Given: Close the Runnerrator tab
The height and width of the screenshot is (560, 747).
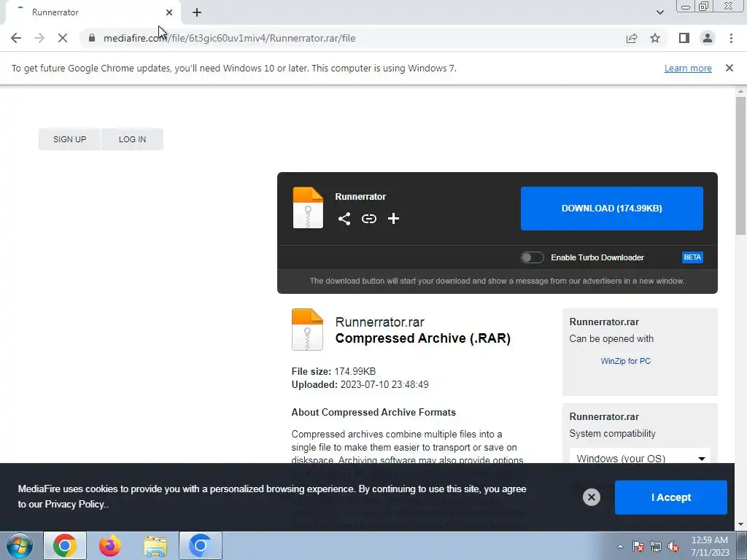Looking at the screenshot, I should [169, 12].
